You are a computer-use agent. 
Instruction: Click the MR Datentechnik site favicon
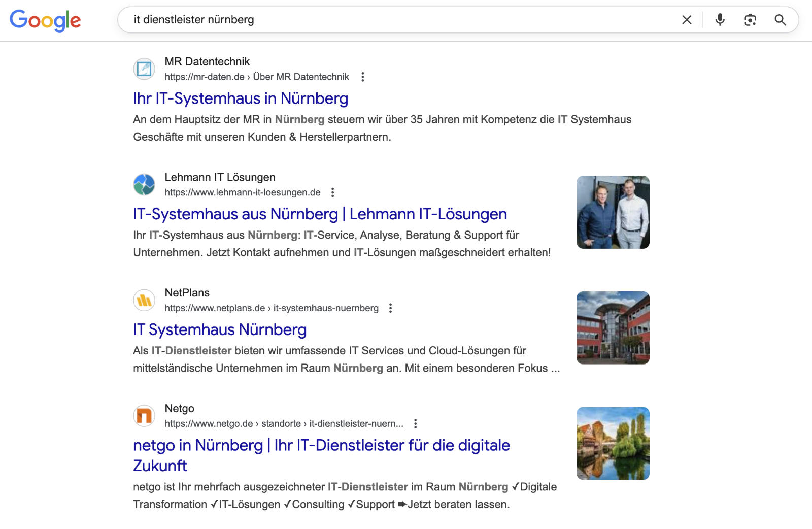pos(144,69)
